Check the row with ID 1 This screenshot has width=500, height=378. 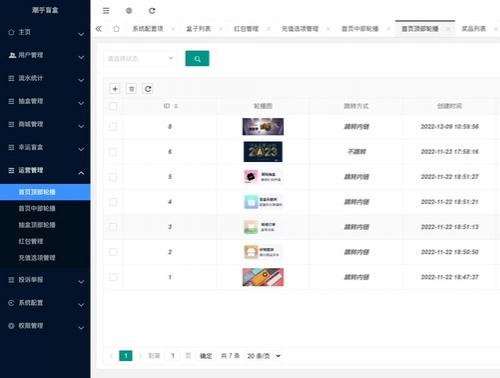(x=113, y=277)
